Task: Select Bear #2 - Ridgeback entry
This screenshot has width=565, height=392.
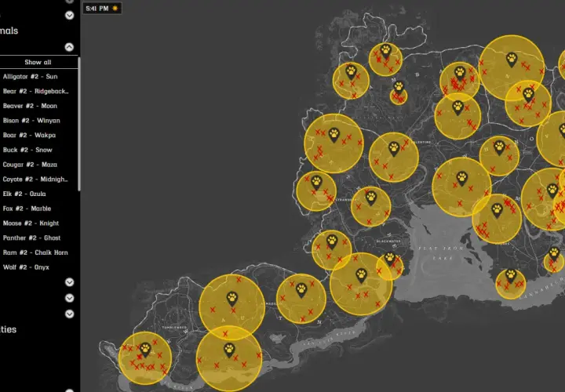Action: click(x=35, y=91)
